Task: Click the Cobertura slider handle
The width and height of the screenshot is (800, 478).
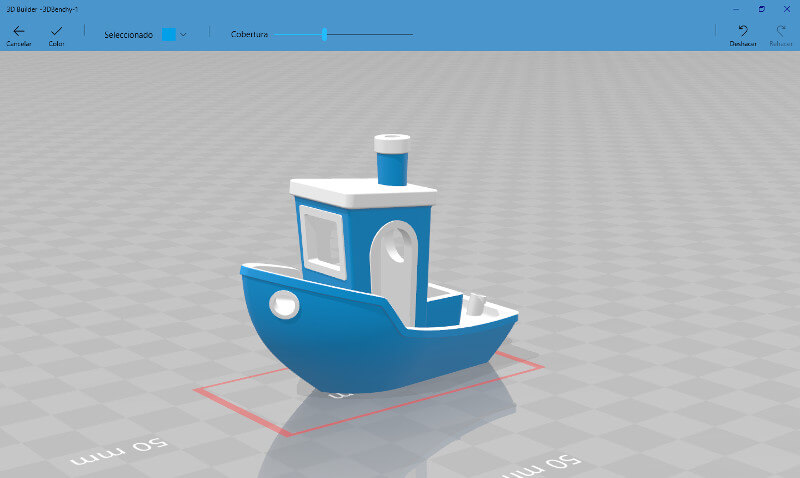Action: (324, 35)
